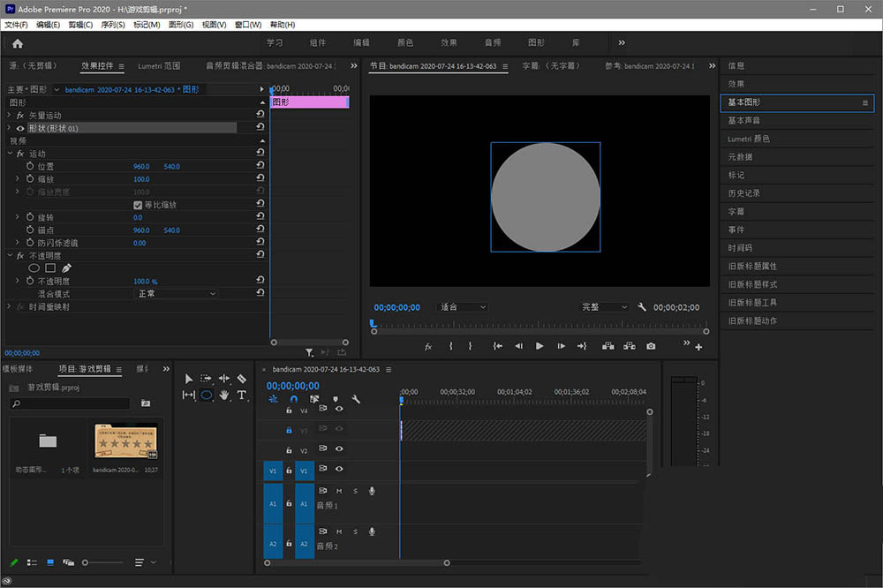Toggle V2 track output eye

338,449
